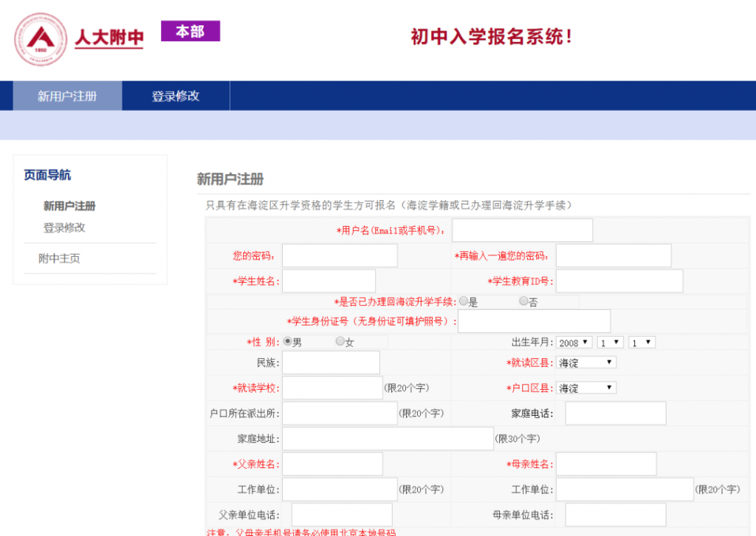This screenshot has height=536, width=756.
Task: Focus the 家庭地址 text field
Action: (x=388, y=439)
